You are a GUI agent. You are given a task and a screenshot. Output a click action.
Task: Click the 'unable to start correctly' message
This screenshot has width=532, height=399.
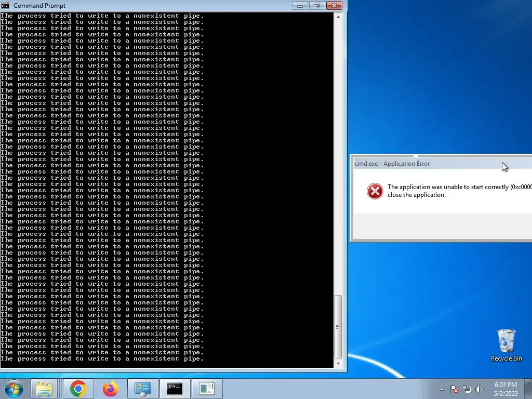(x=460, y=187)
